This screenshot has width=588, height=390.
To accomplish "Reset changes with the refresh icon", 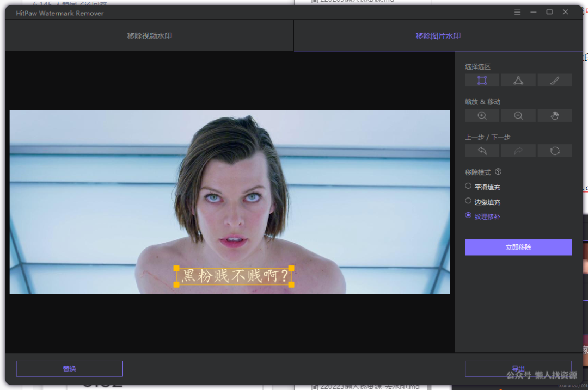I will (x=555, y=151).
